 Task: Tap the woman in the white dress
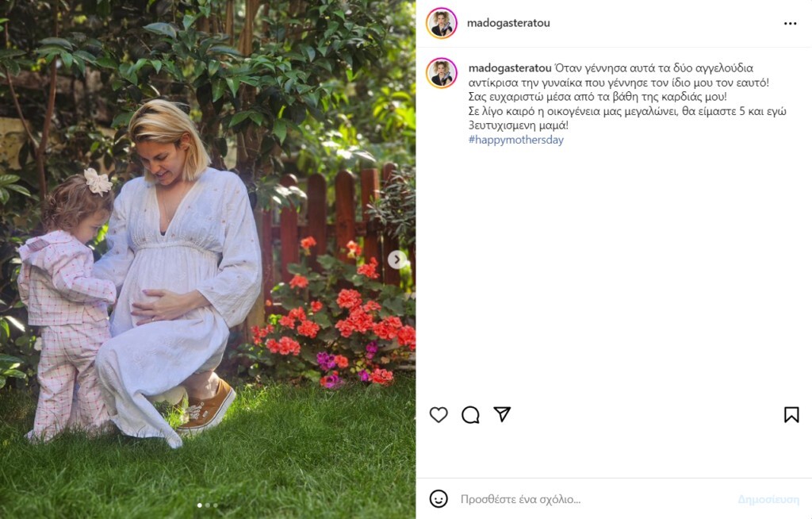point(176,270)
